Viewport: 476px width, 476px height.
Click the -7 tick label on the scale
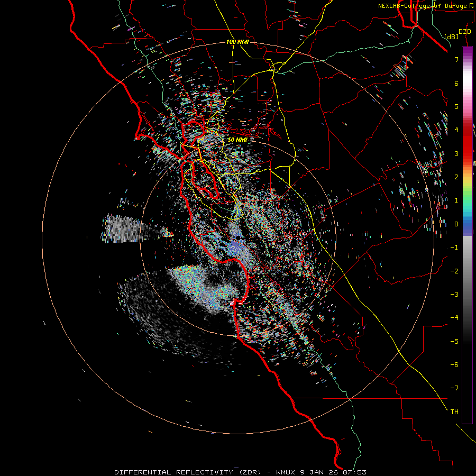(x=454, y=388)
